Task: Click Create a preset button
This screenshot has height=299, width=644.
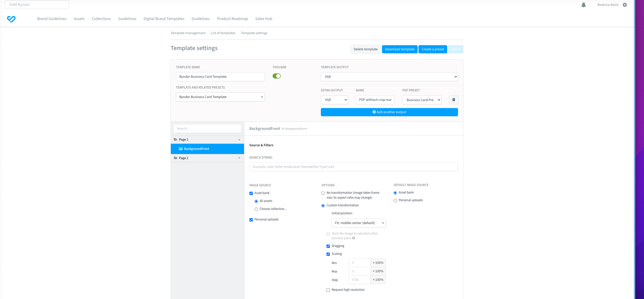Action: click(x=433, y=49)
